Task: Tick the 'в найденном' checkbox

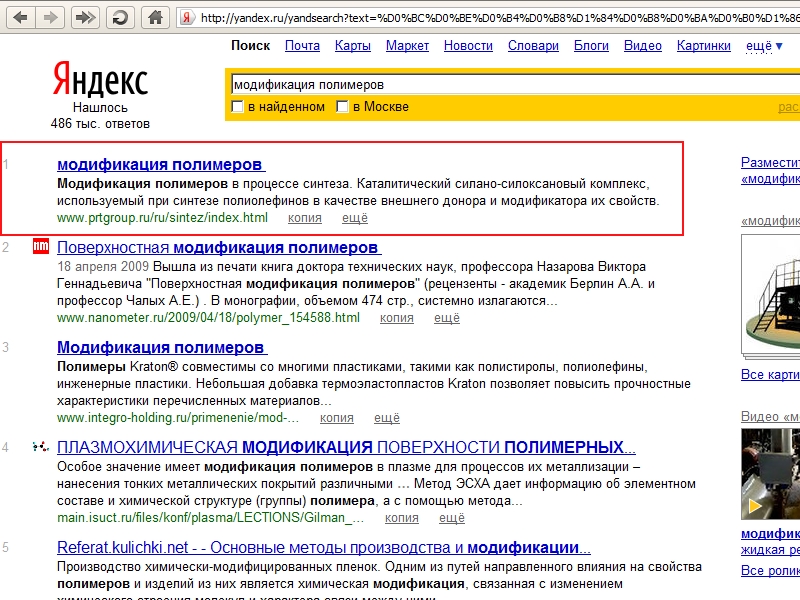Action: coord(237,107)
